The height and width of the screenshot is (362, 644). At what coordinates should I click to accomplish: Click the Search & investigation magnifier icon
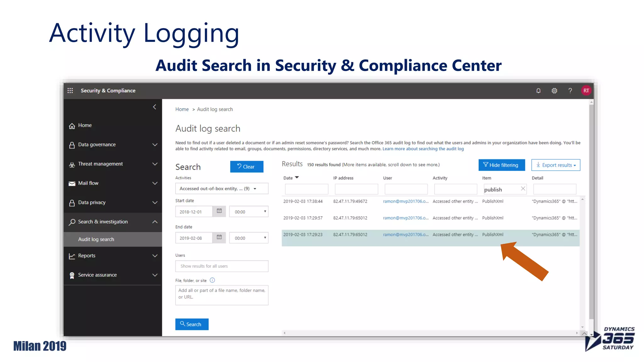point(72,222)
